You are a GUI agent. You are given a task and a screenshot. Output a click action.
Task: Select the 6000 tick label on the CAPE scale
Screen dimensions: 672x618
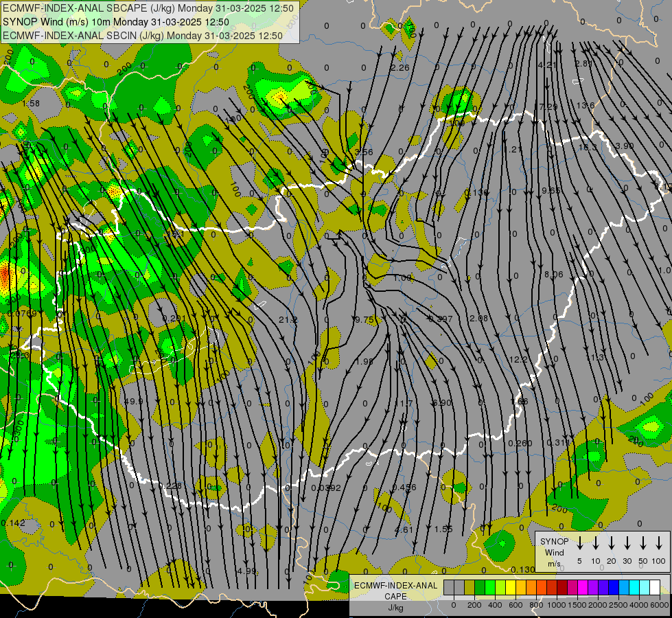[659, 605]
